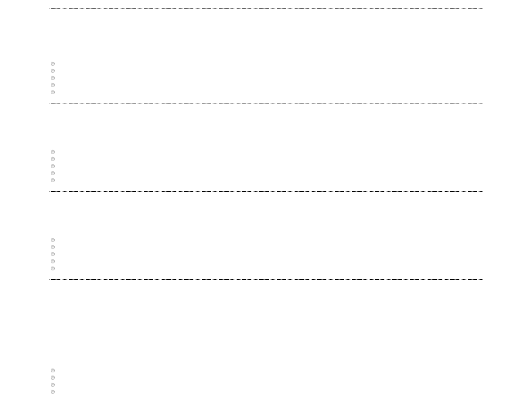Select the fourth radio button of the first group
The height and width of the screenshot is (399, 532).
tap(53, 85)
